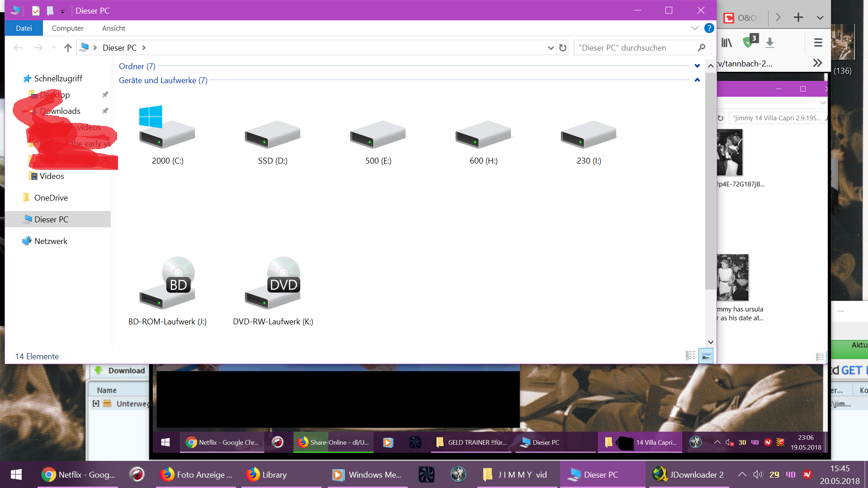Switch to large icons view button
Screen dimensions: 868x488
pos(706,356)
